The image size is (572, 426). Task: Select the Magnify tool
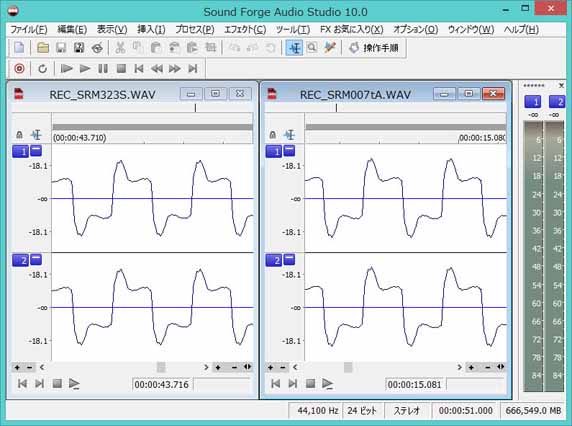click(x=312, y=48)
